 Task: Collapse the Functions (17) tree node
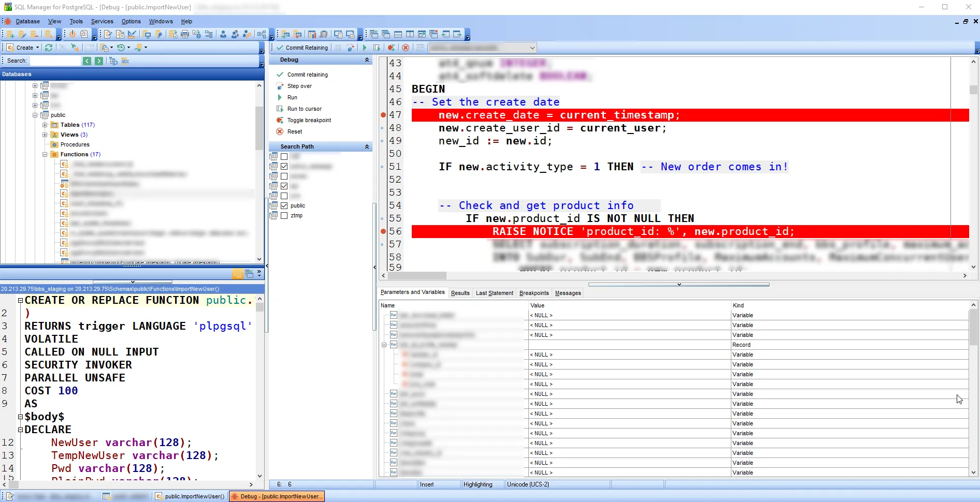pyautogui.click(x=45, y=154)
